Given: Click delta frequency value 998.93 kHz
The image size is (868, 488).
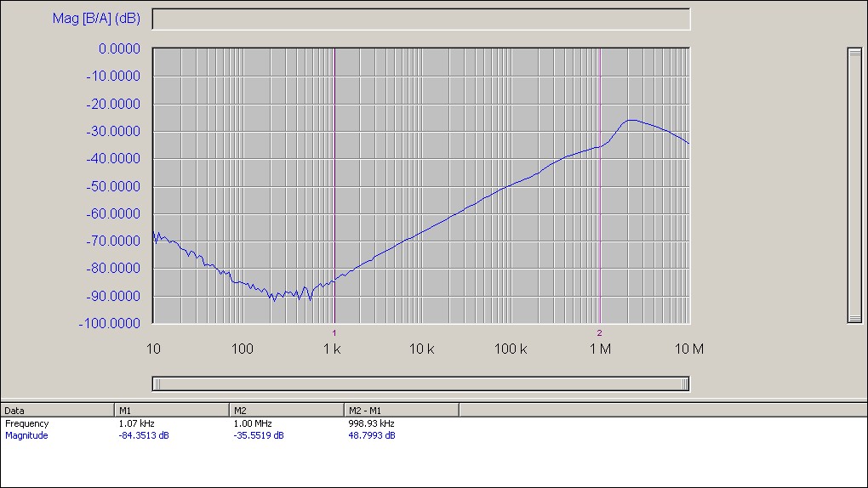Looking at the screenshot, I should (371, 424).
